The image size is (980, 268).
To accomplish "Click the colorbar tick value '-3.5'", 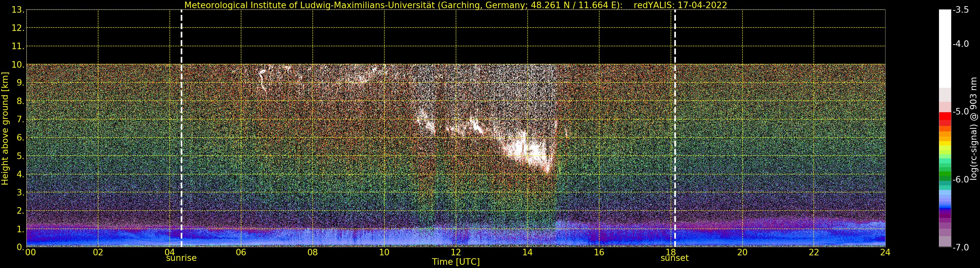I will click(x=960, y=10).
